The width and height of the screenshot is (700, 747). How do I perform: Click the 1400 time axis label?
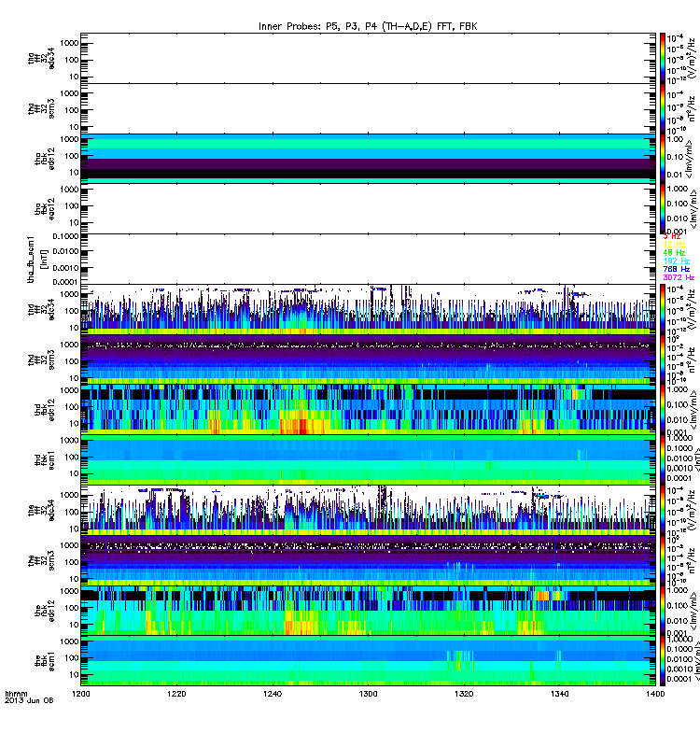[x=655, y=694]
